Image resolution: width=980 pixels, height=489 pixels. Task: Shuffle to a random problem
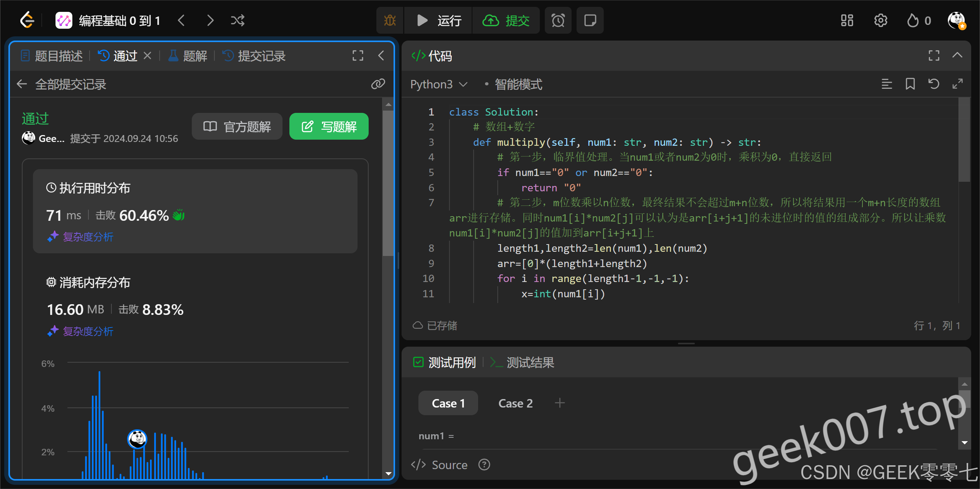[237, 20]
